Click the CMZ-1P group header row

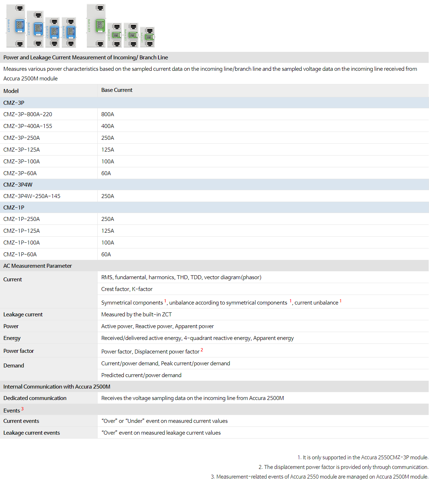[x=14, y=208]
